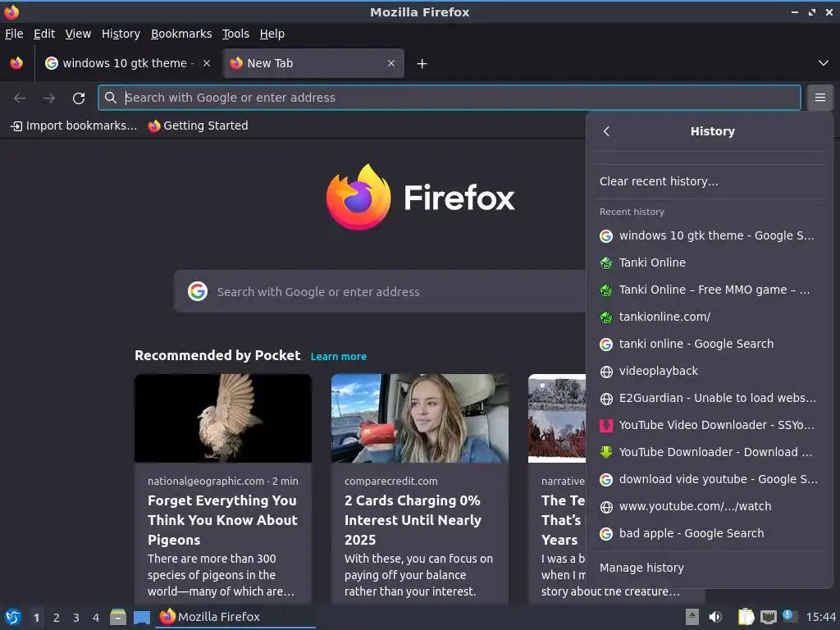Click the 15:44 clock

point(820,617)
